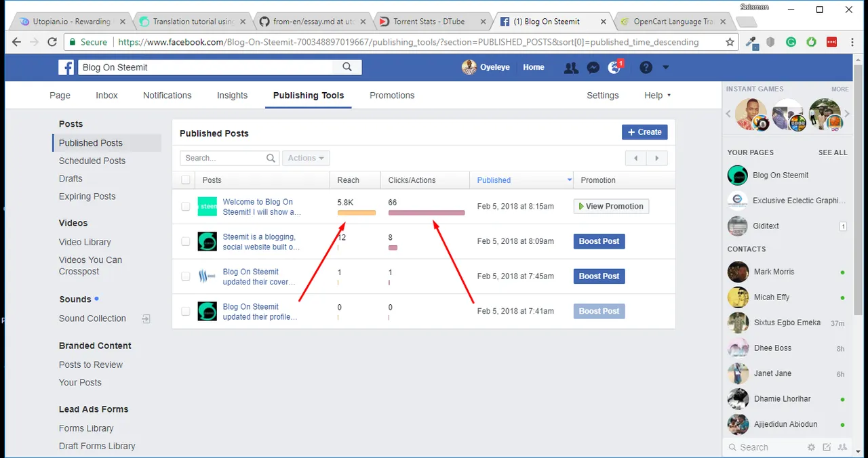This screenshot has height=458, width=868.
Task: Click the Clicks/Actions bar for 66
Action: click(x=427, y=213)
